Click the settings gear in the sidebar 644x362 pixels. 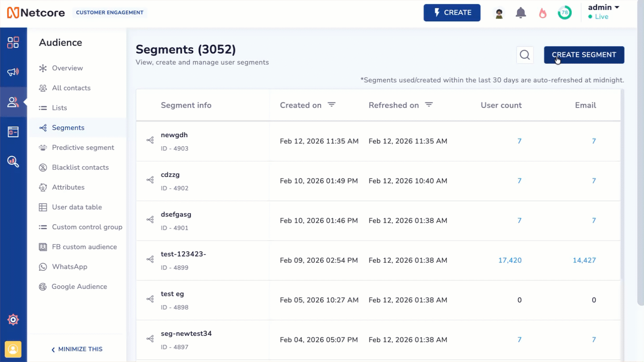(13, 320)
